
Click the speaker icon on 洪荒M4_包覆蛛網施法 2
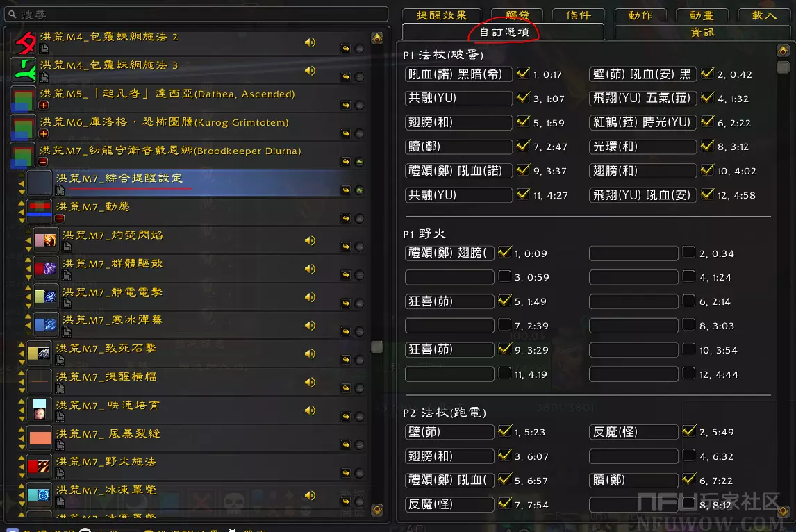(310, 42)
